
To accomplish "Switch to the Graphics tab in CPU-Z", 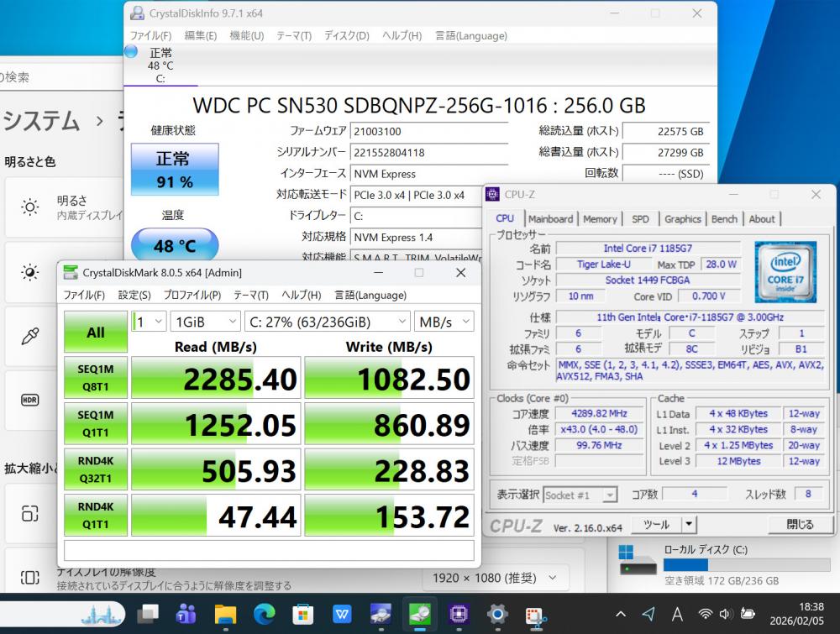I will [x=682, y=219].
